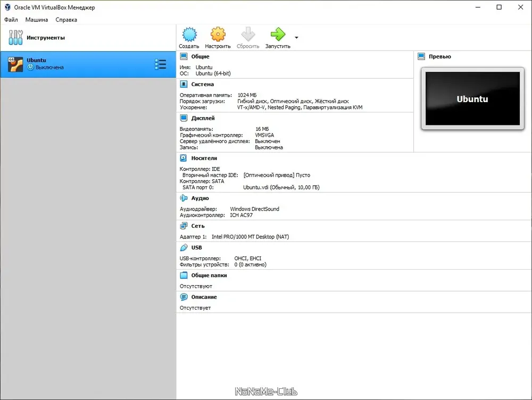Click the 1024 МБ memory value
This screenshot has height=400, width=532.
[247, 95]
